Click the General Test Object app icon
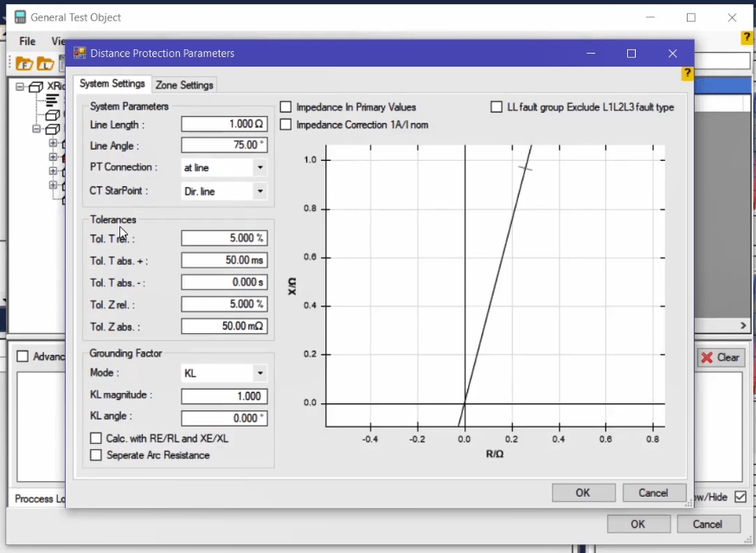Screen dimensions: 756x553 click(20, 17)
